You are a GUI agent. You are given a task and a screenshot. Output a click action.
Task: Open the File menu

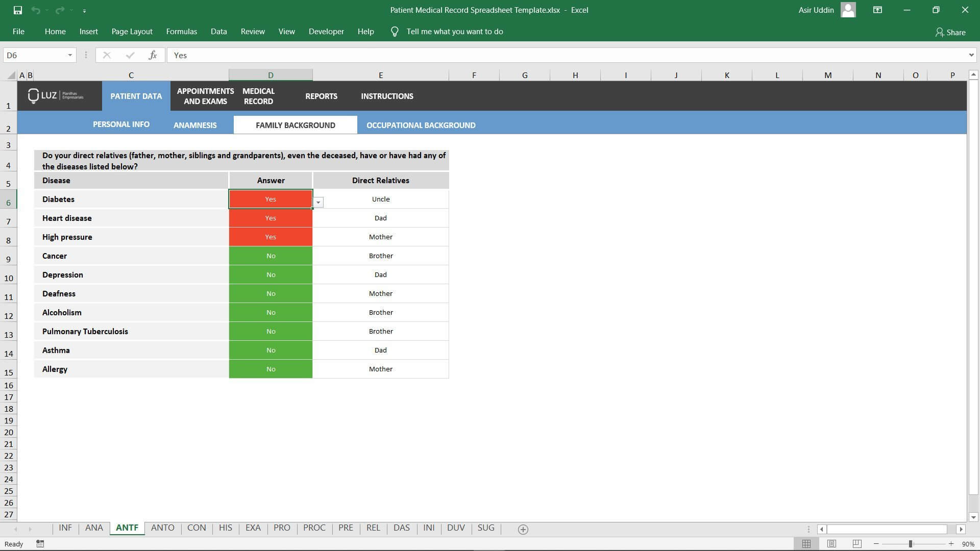18,32
